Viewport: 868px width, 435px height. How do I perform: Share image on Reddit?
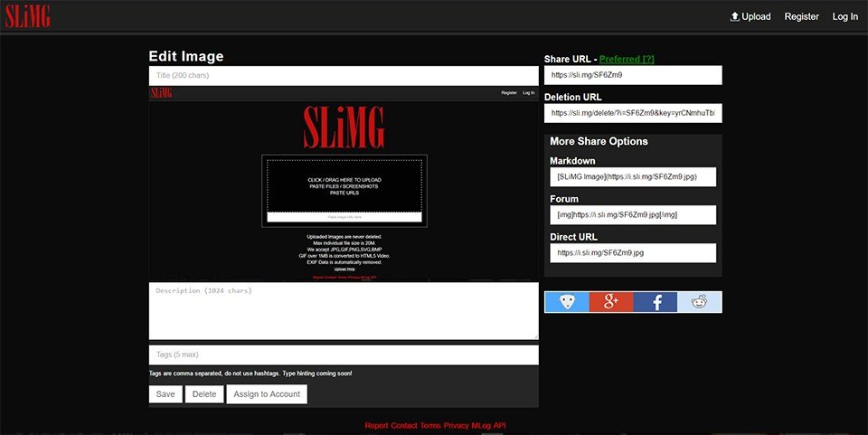(x=699, y=302)
